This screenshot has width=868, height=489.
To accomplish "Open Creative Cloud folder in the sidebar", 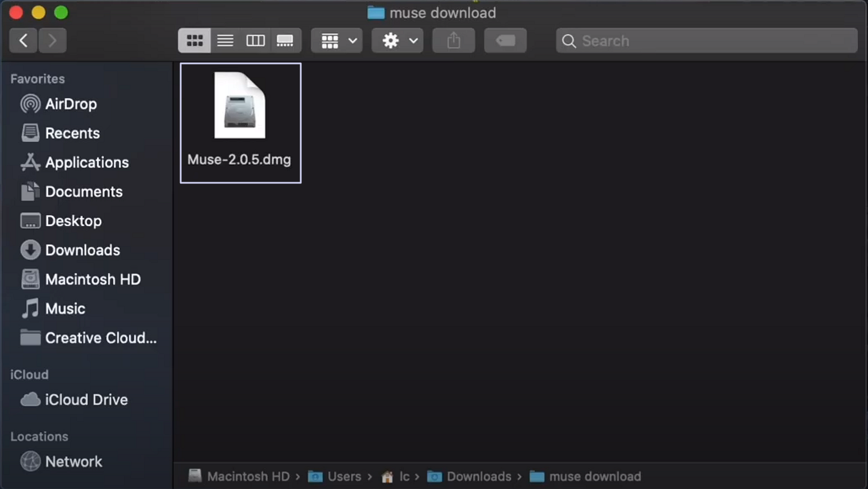I will pyautogui.click(x=100, y=338).
